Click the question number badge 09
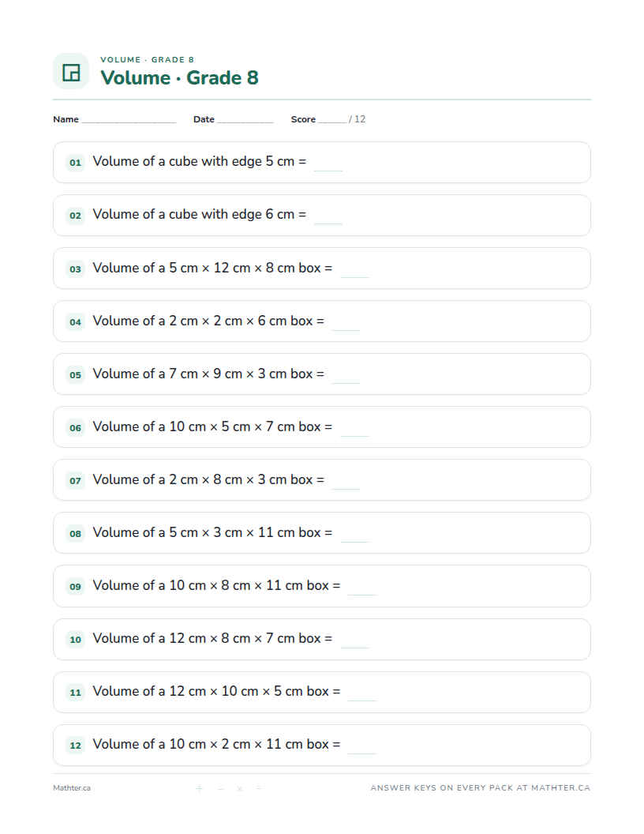Image resolution: width=644 pixels, height=834 pixels. (76, 586)
